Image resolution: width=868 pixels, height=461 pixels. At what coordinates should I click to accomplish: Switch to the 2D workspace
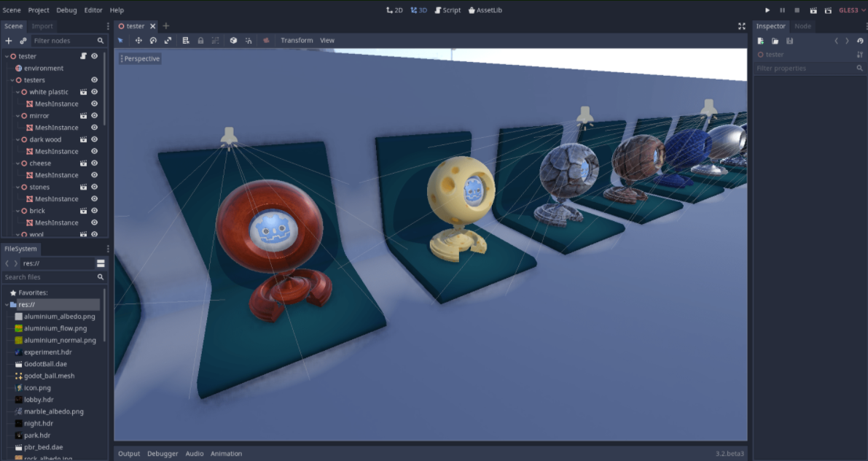click(395, 10)
